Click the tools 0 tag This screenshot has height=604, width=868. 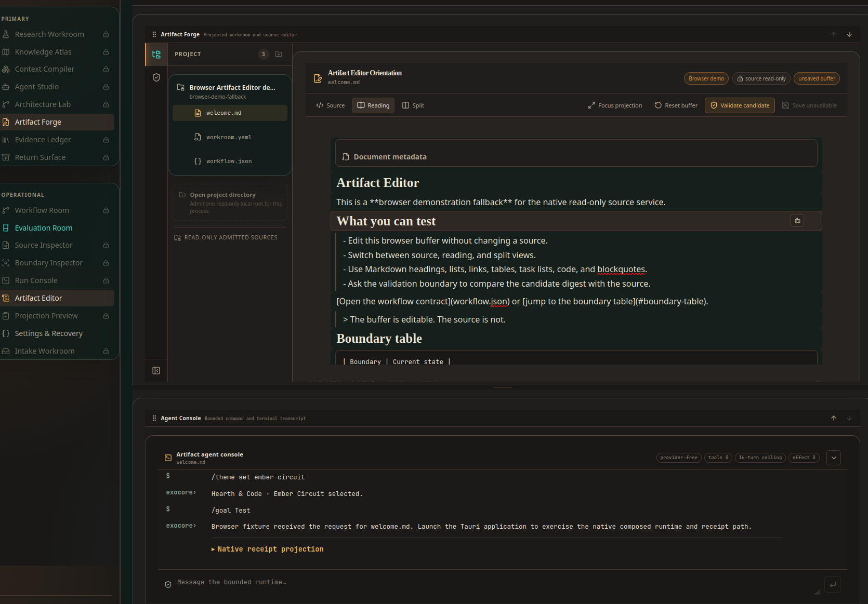[x=718, y=458]
